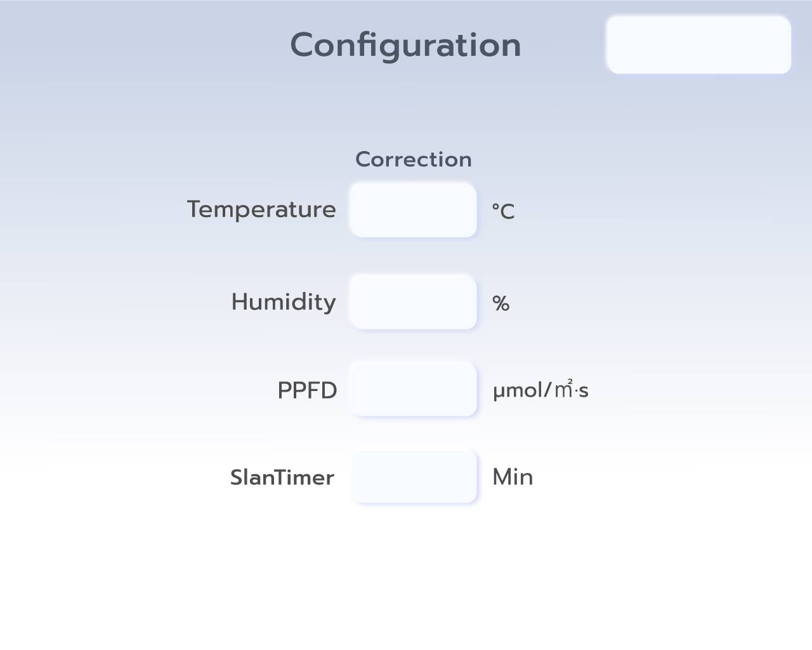Screen dimensions: 812x650
Task: Click the SlanTimer label
Action: pyautogui.click(x=282, y=477)
